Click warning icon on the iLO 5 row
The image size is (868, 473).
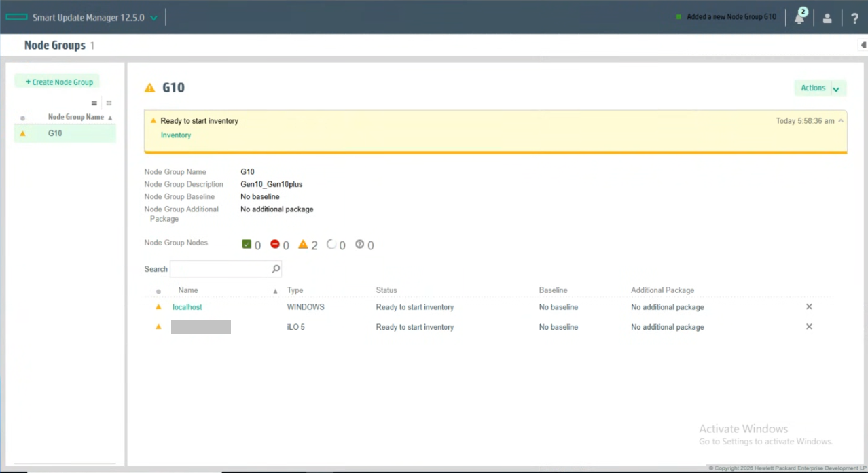coord(158,326)
